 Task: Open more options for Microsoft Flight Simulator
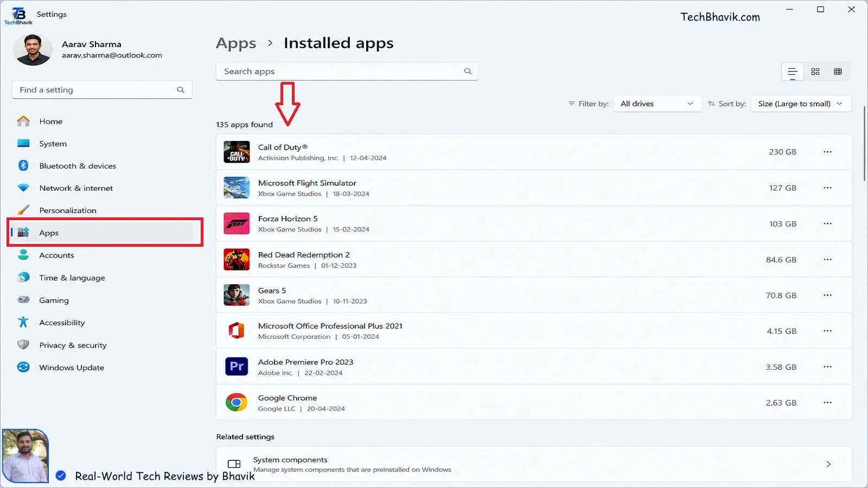[x=827, y=188]
